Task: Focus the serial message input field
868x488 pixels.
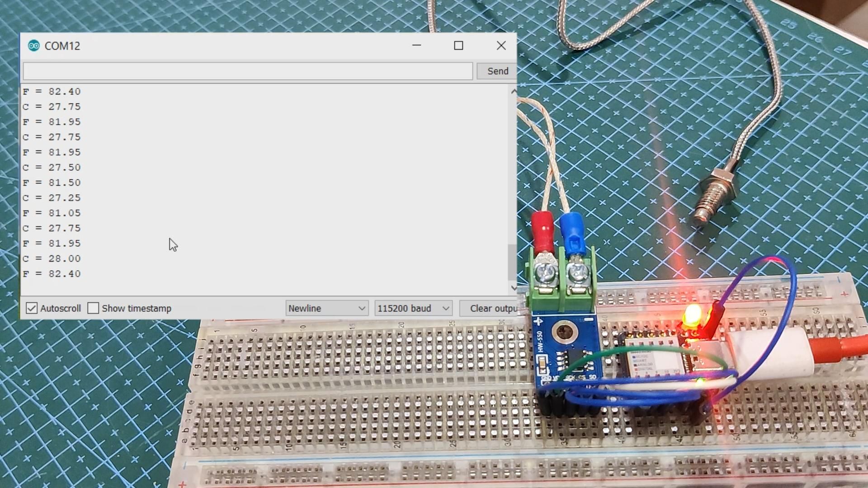Action: click(x=247, y=71)
